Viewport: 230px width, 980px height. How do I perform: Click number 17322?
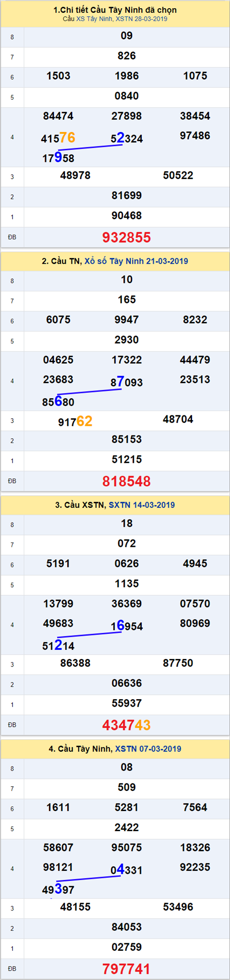[126, 360]
